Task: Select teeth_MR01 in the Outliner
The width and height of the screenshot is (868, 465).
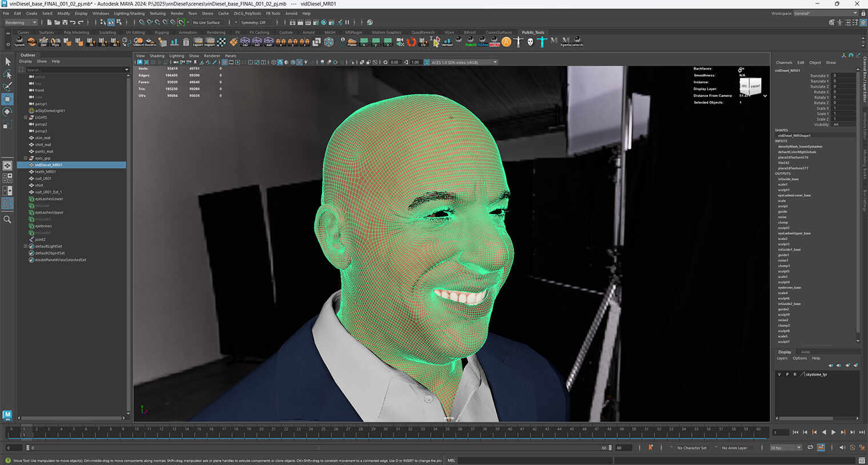Action: coord(45,172)
